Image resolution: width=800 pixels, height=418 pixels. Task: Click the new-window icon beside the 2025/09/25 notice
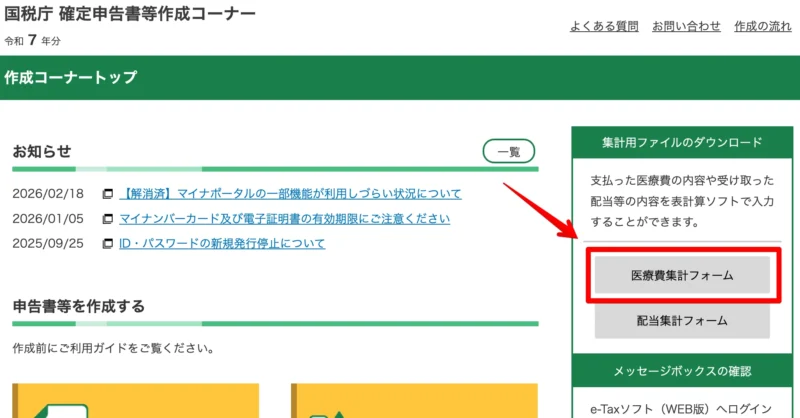click(x=108, y=243)
